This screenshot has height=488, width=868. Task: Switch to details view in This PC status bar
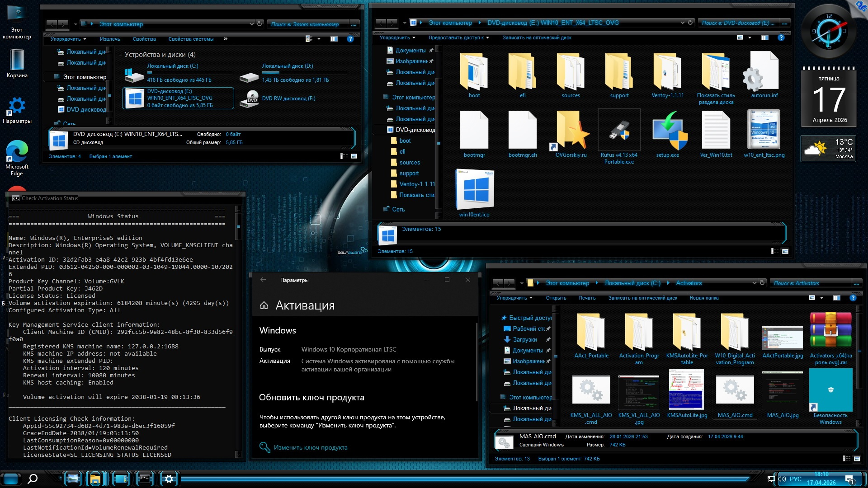344,156
